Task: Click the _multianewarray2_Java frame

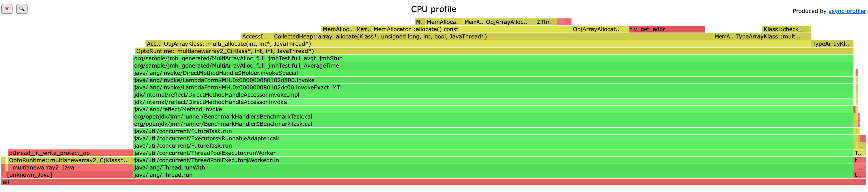Action: [70, 168]
